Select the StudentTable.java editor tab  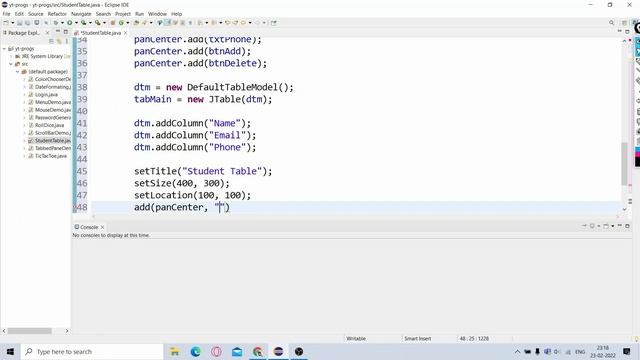(100, 33)
